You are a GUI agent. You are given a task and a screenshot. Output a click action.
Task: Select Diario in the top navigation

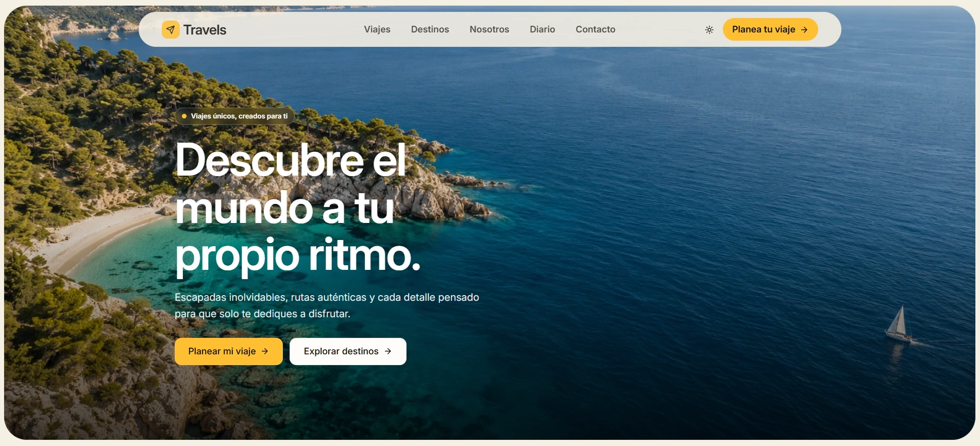[542, 29]
